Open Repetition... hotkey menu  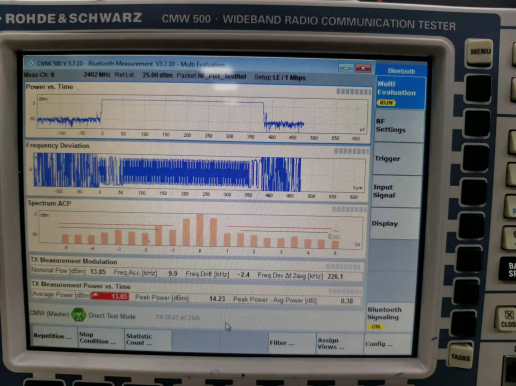pos(54,336)
